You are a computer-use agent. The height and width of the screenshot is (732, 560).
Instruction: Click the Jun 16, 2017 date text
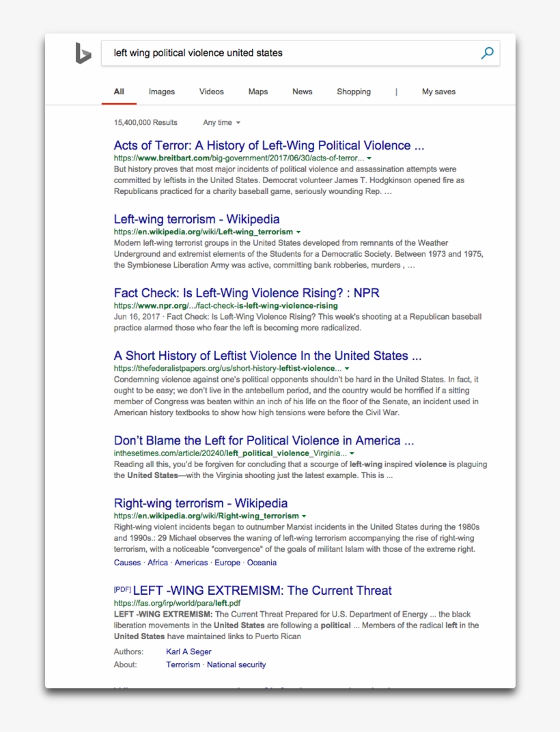click(x=137, y=317)
